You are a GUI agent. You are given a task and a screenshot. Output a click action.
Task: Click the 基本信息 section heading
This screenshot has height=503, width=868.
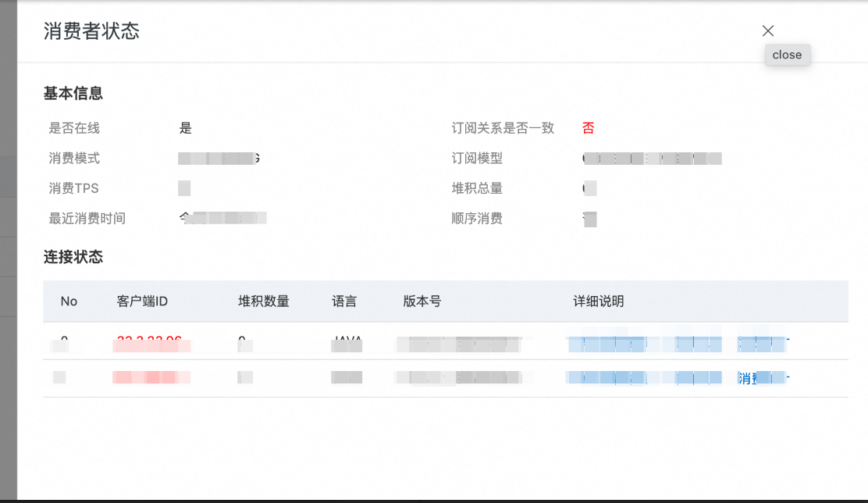(x=73, y=94)
